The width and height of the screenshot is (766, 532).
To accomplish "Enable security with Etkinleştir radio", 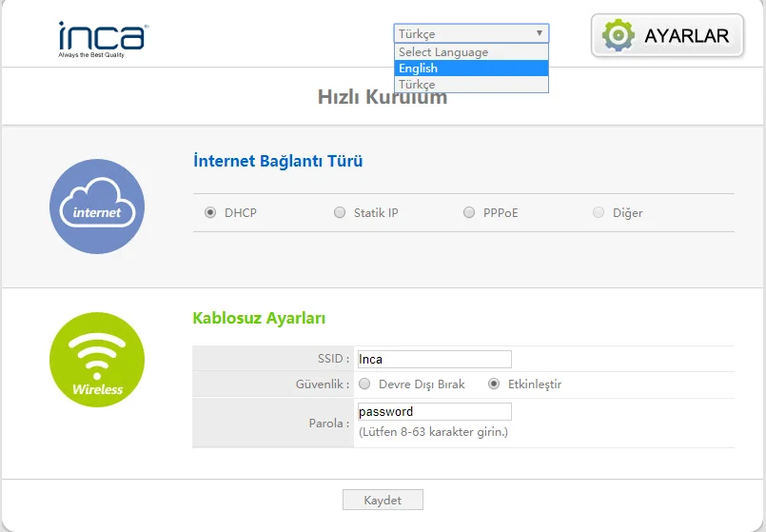I will coord(494,384).
